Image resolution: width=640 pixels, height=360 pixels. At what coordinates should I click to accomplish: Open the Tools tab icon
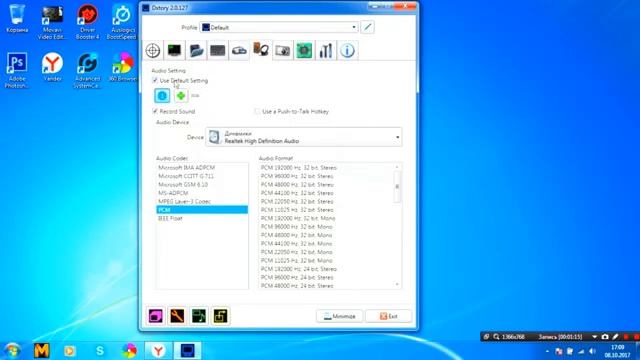click(x=326, y=51)
